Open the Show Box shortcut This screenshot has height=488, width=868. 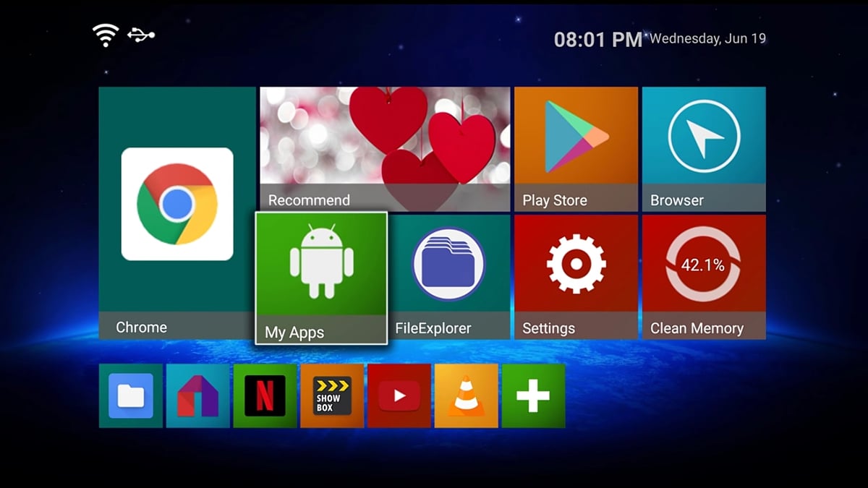(332, 395)
